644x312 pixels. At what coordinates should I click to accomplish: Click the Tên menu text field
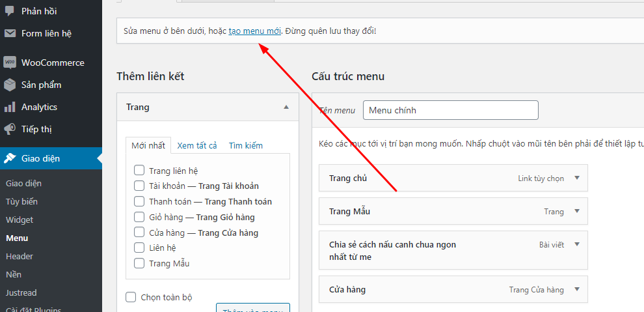coord(450,110)
